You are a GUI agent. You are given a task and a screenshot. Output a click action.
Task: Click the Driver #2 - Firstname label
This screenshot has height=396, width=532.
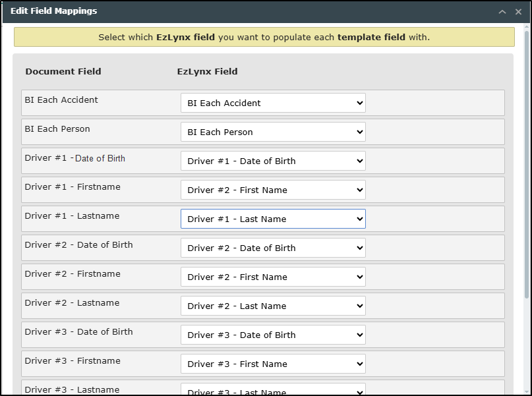tap(73, 274)
